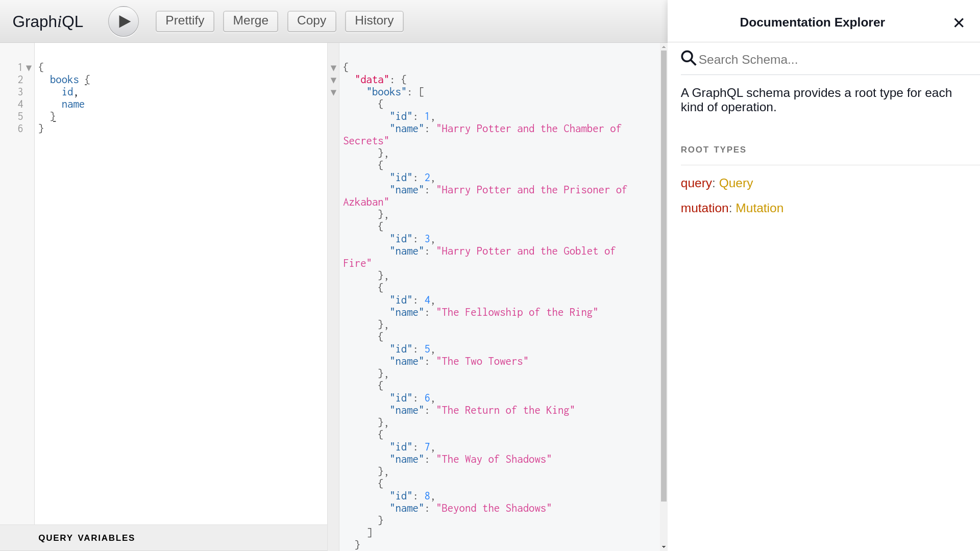Collapse the data object in the response
Screen dimensions: 980x551
333,80
